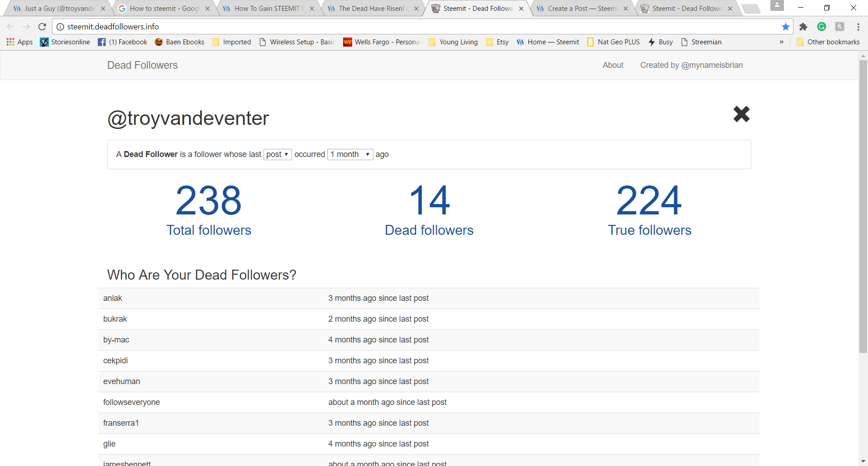Viewport: 868px width, 466px height.
Task: Click the gray extension icon beside Grammarly
Action: coord(840,27)
